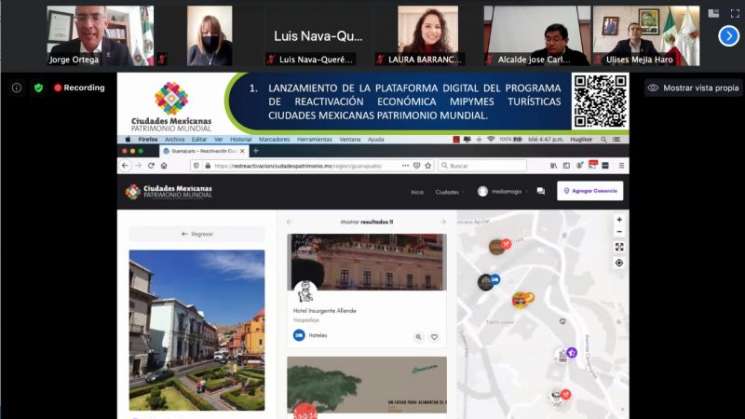Screen dimensions: 745x419
Task: Open second listing card image
Action: click(x=367, y=385)
